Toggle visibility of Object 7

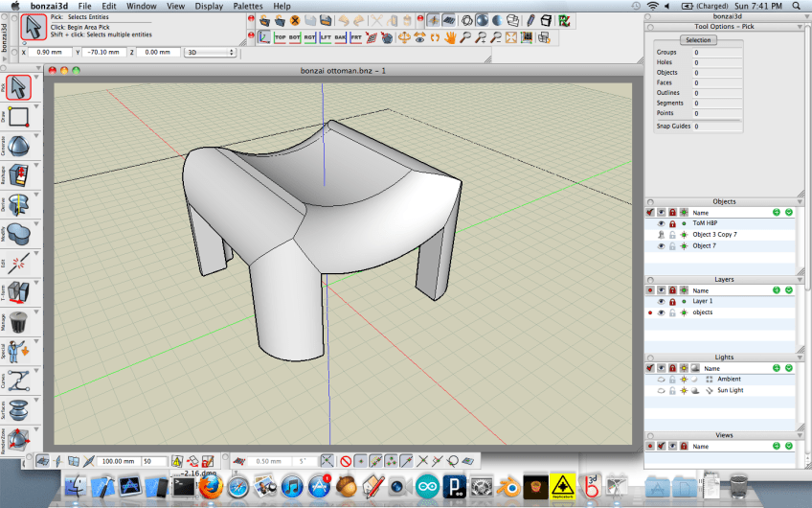tap(661, 246)
